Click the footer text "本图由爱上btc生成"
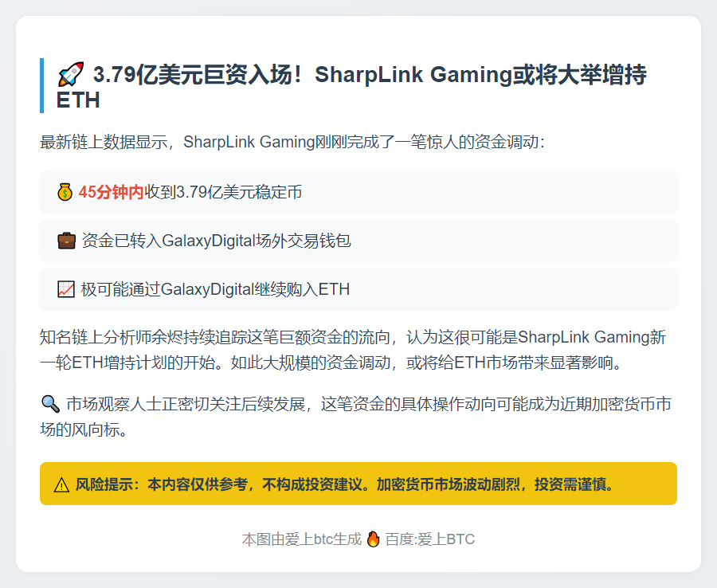The width and height of the screenshot is (717, 588). click(301, 539)
